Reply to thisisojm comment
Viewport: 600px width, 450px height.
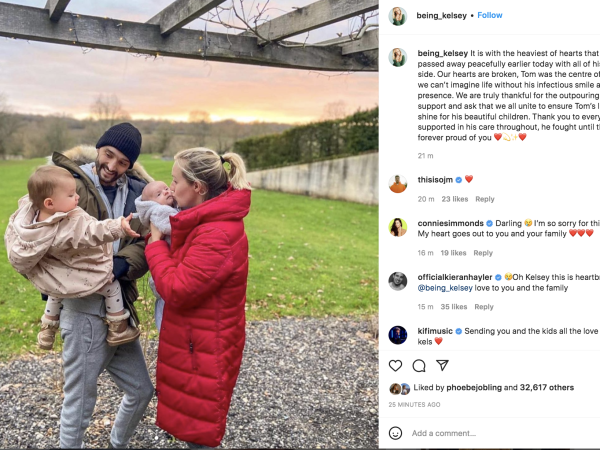[485, 199]
